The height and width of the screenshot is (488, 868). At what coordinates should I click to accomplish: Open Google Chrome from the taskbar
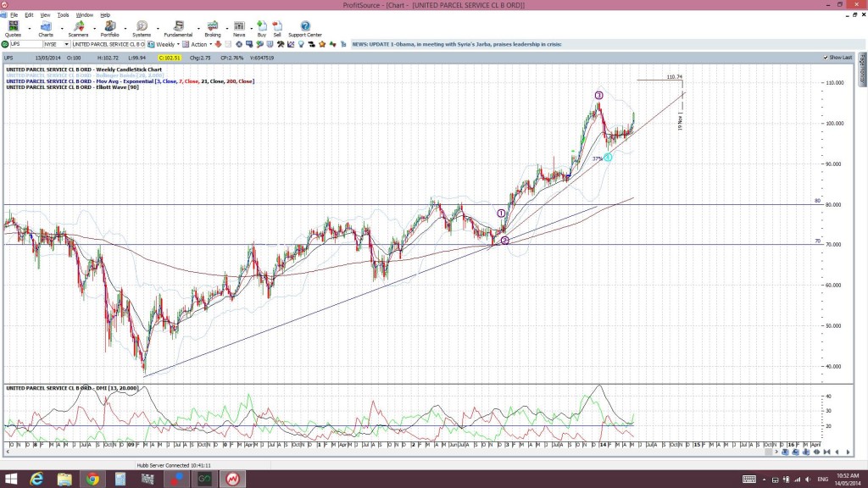tap(92, 479)
